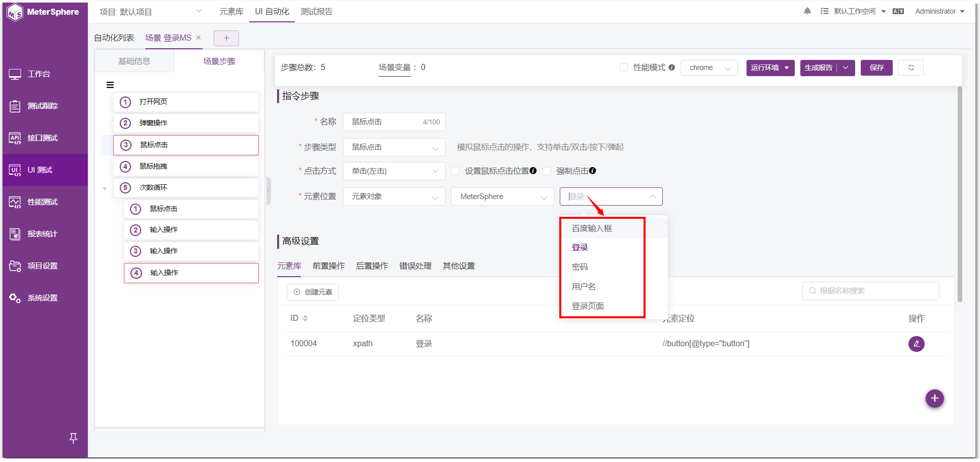Click the purple edit pencil for 登录
The image size is (980, 462).
click(x=916, y=344)
